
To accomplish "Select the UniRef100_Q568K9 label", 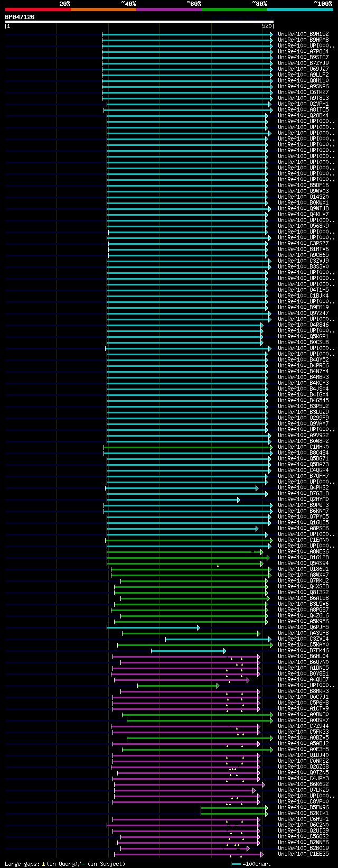I will click(x=303, y=226).
